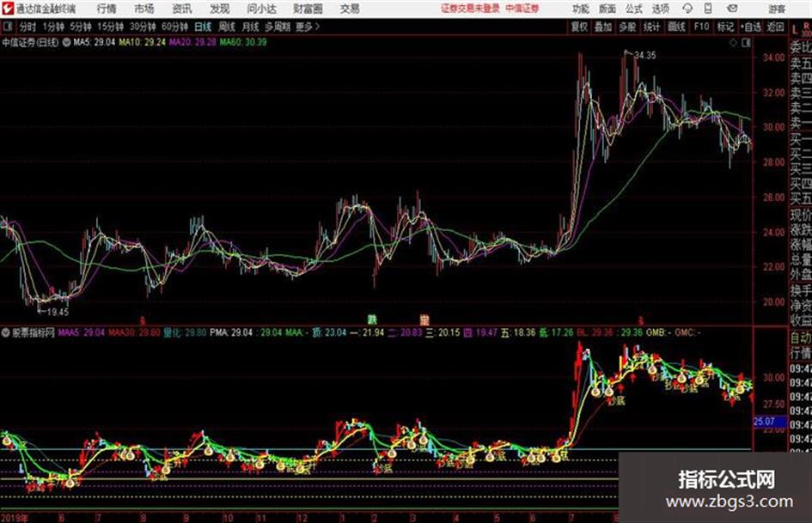The height and width of the screenshot is (523, 812).
Task: Switch to 30分钟 period
Action: [143, 27]
